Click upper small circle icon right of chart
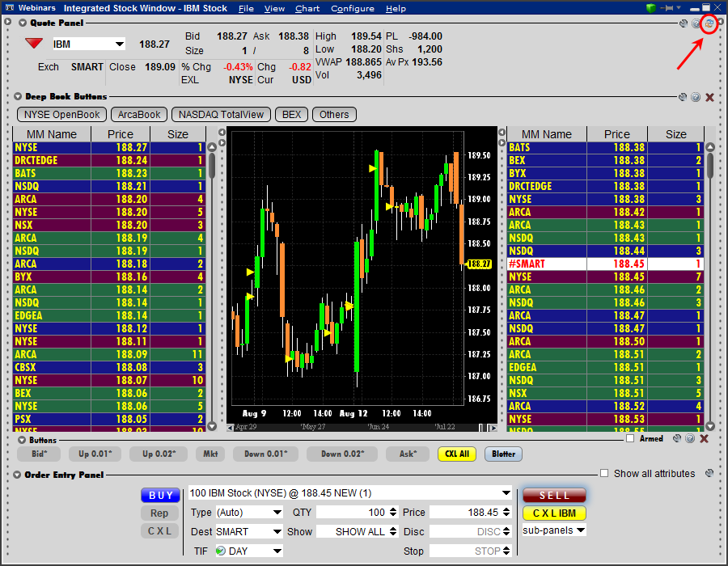 tap(502, 133)
